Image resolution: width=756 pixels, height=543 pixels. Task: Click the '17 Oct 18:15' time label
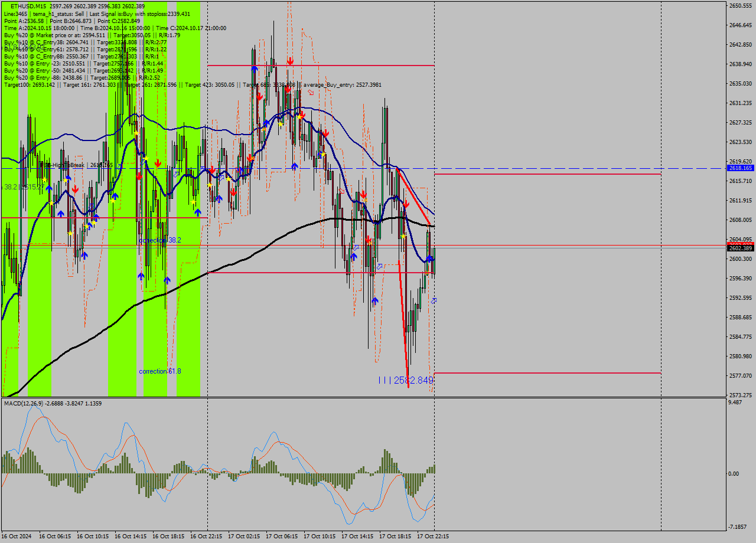395,537
